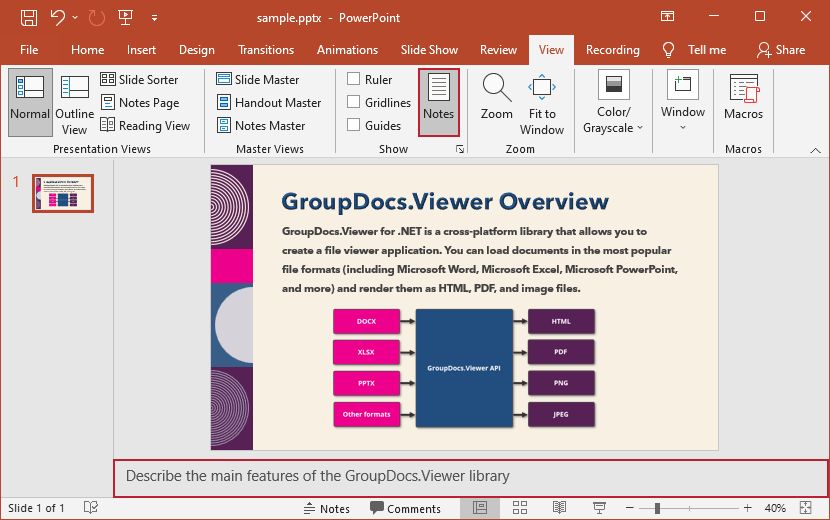Open Slide Sorter view

(139, 79)
